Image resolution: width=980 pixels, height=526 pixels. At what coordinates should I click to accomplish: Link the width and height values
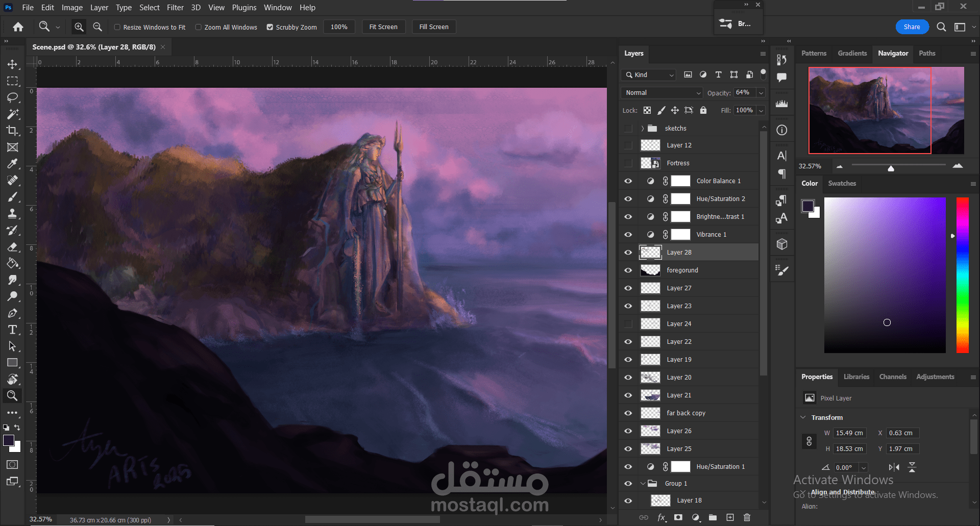809,441
